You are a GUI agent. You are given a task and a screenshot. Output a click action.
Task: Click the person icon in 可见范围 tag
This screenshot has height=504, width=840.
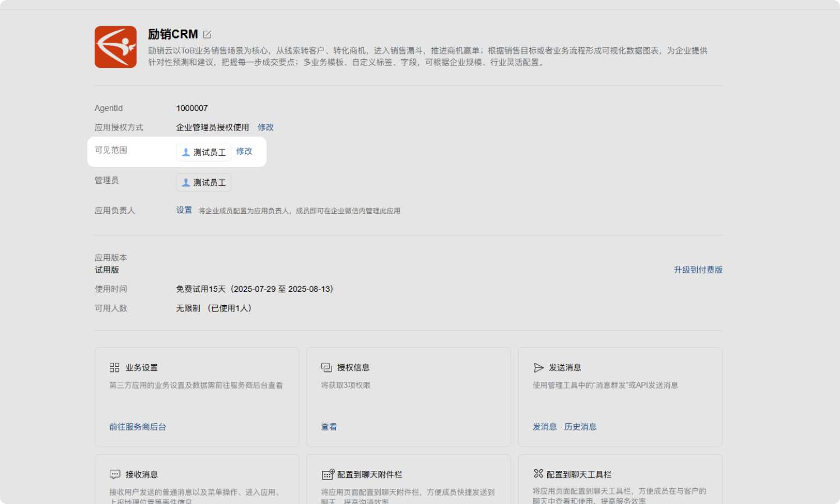pos(186,152)
